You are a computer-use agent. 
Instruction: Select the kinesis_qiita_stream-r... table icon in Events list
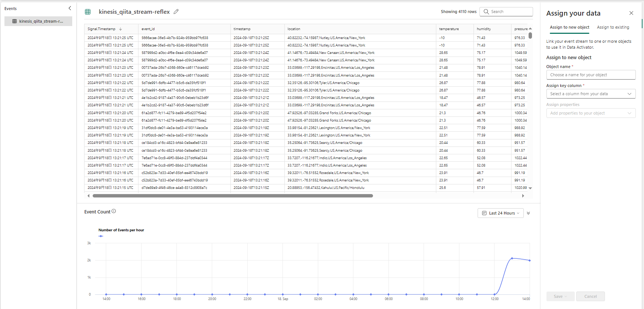pyautogui.click(x=15, y=21)
